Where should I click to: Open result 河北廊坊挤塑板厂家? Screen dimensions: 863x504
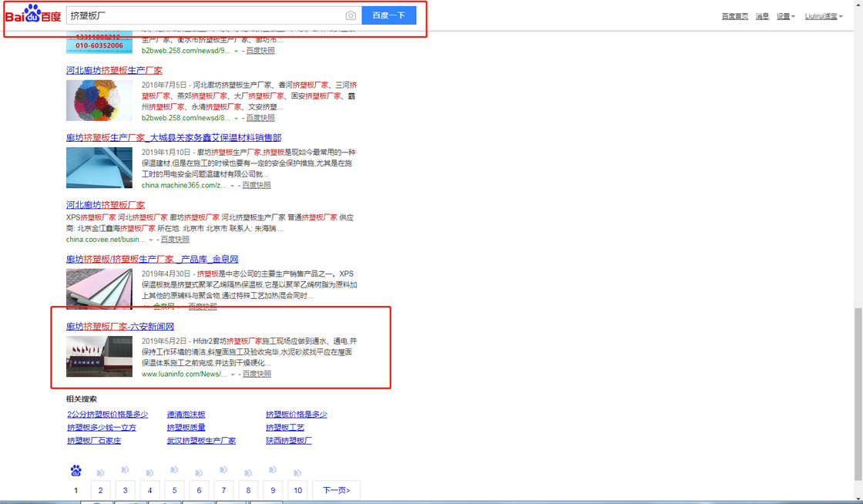click(x=106, y=205)
